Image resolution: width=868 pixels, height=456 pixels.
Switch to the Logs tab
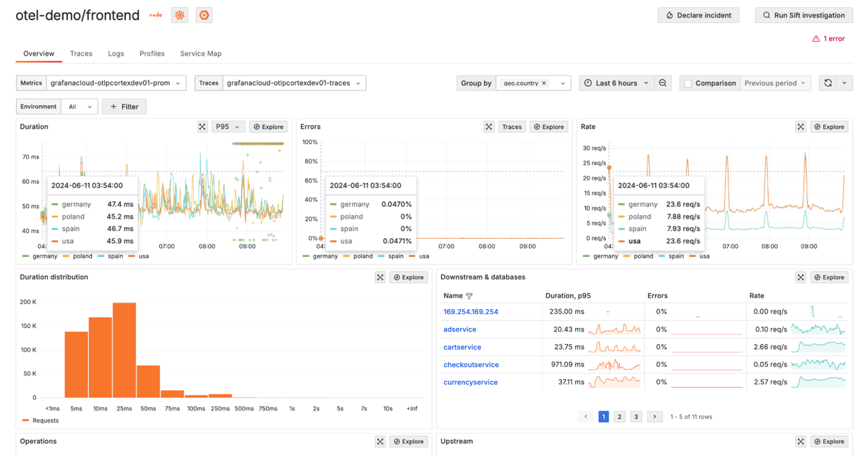point(116,54)
